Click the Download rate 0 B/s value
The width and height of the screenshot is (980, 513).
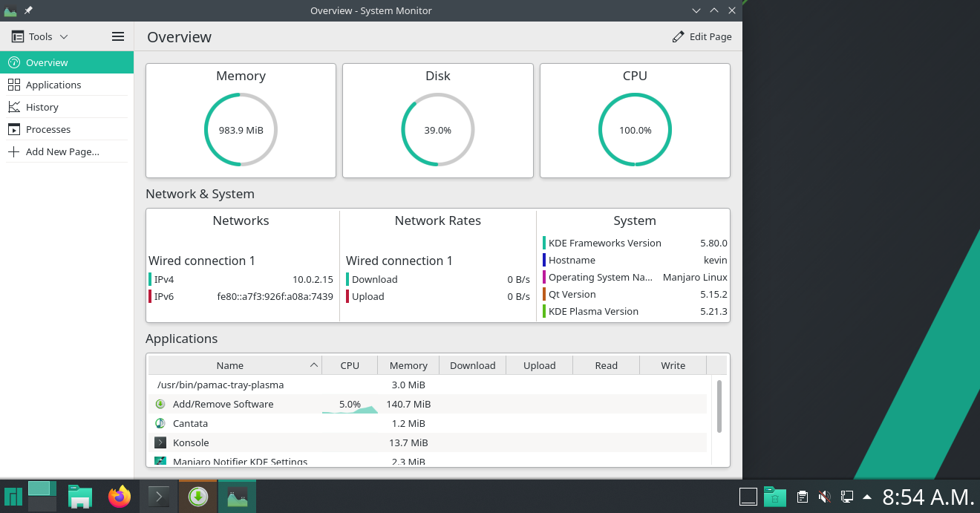[518, 279]
